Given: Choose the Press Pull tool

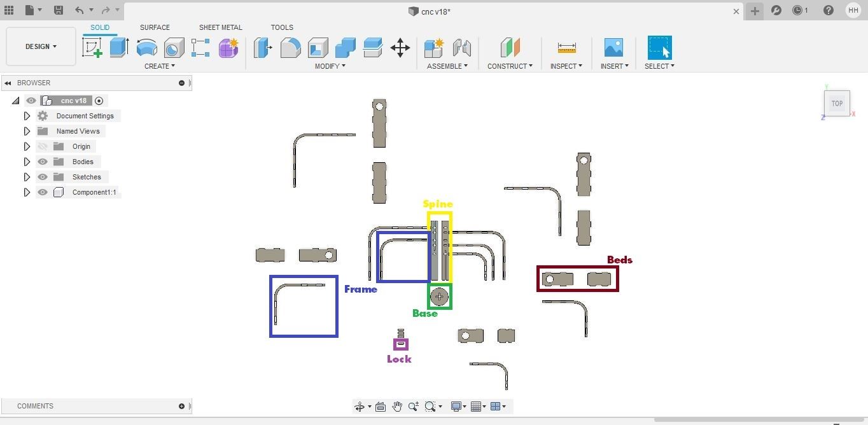Looking at the screenshot, I should 263,48.
